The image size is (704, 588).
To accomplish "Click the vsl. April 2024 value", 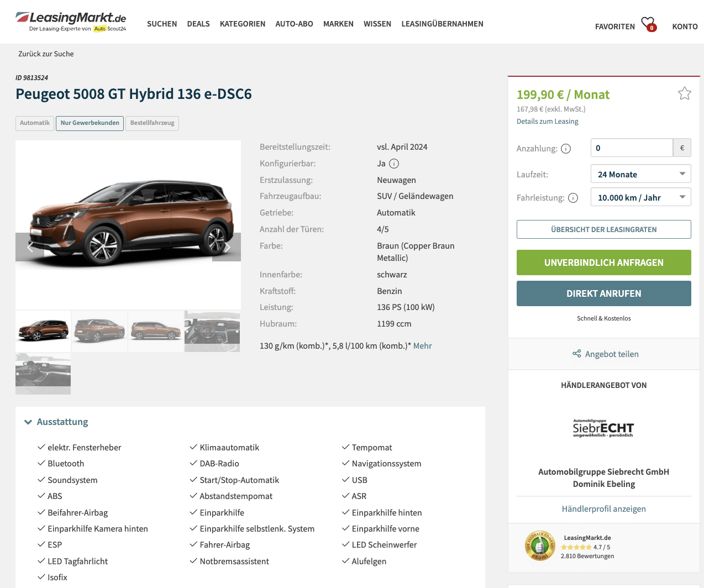I will coord(402,147).
